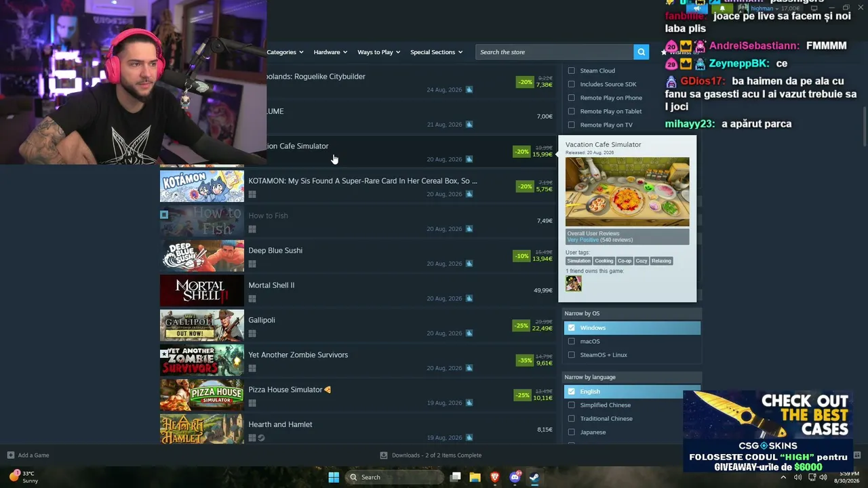868x488 pixels.
Task: Click the Windows platform icon under Gallipoli
Action: pos(252,333)
